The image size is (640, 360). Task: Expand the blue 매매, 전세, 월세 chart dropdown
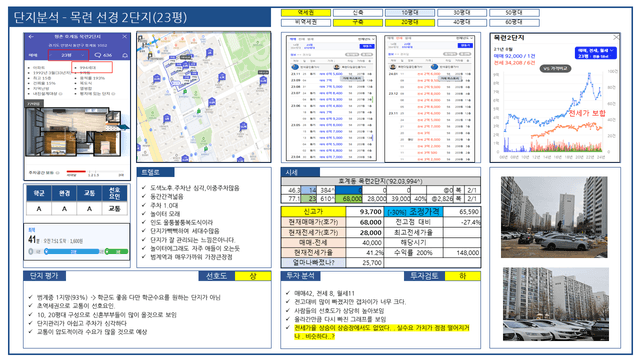(x=596, y=53)
